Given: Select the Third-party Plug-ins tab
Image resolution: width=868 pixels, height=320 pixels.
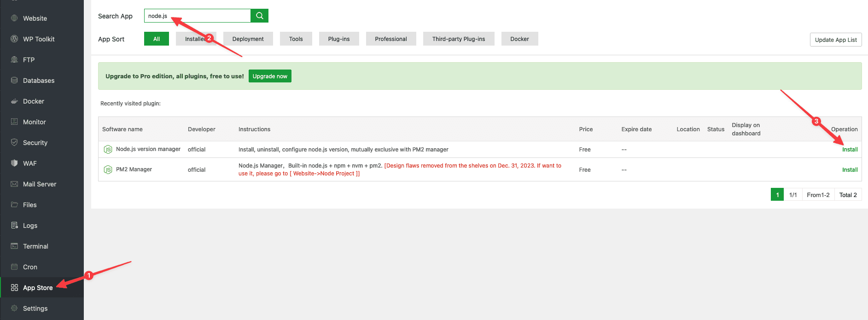Looking at the screenshot, I should (458, 39).
